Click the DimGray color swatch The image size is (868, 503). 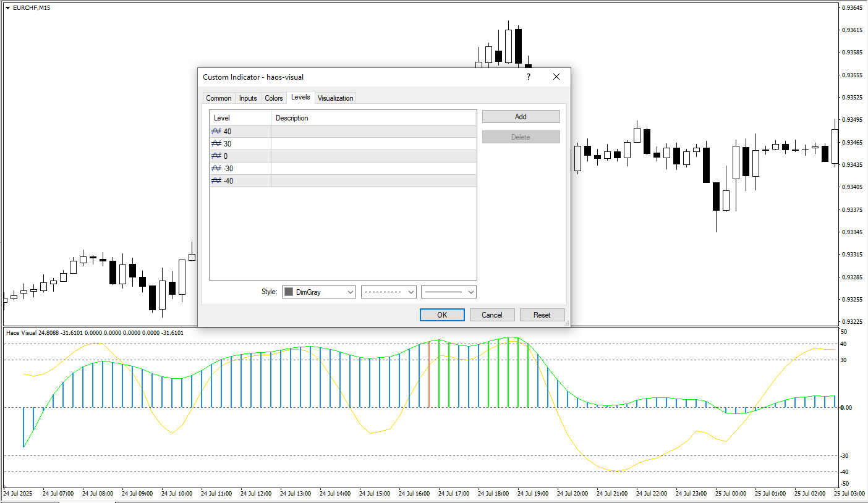click(288, 292)
